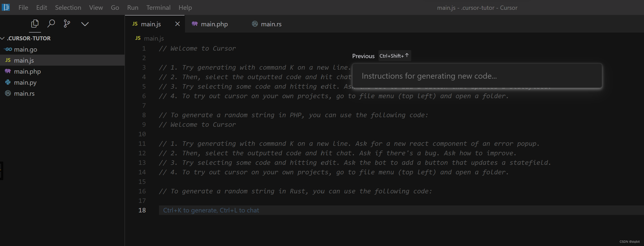This screenshot has height=246, width=644.
Task: Click the Go icon next to main.go
Action: click(8, 49)
